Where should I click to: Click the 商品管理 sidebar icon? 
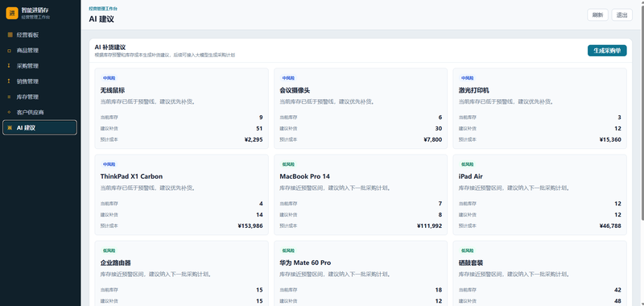pyautogui.click(x=10, y=51)
